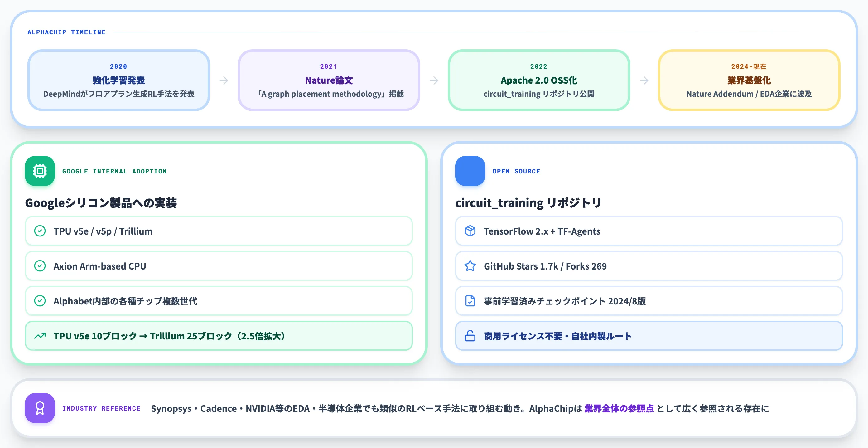868x448 pixels.
Task: Click the circuit_training リポジトリ heading
Action: tap(528, 203)
